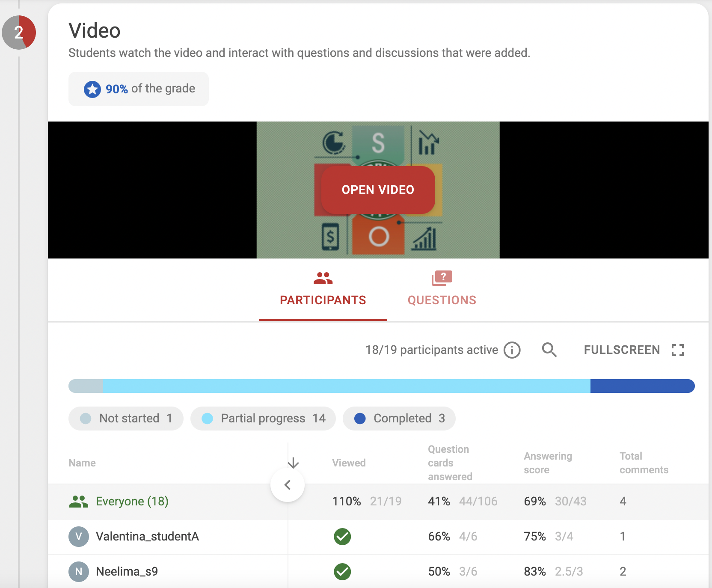This screenshot has height=588, width=712.
Task: Open participant search magnifier
Action: click(549, 350)
